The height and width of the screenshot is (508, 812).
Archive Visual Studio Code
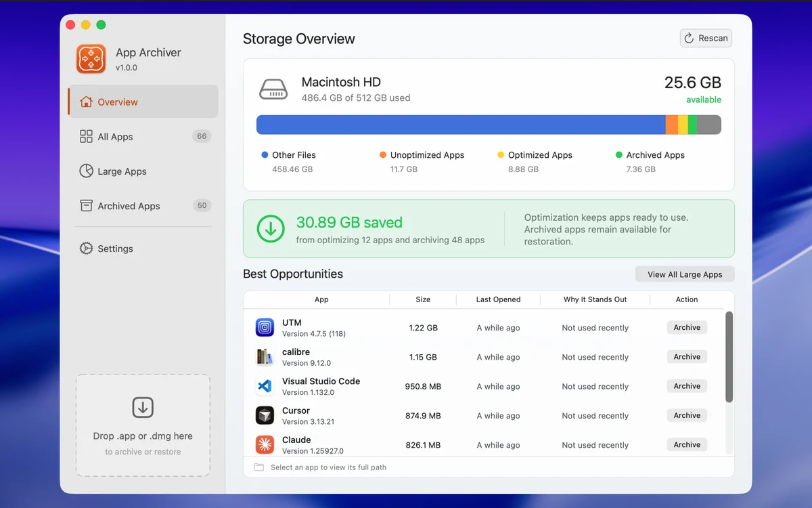pyautogui.click(x=687, y=386)
